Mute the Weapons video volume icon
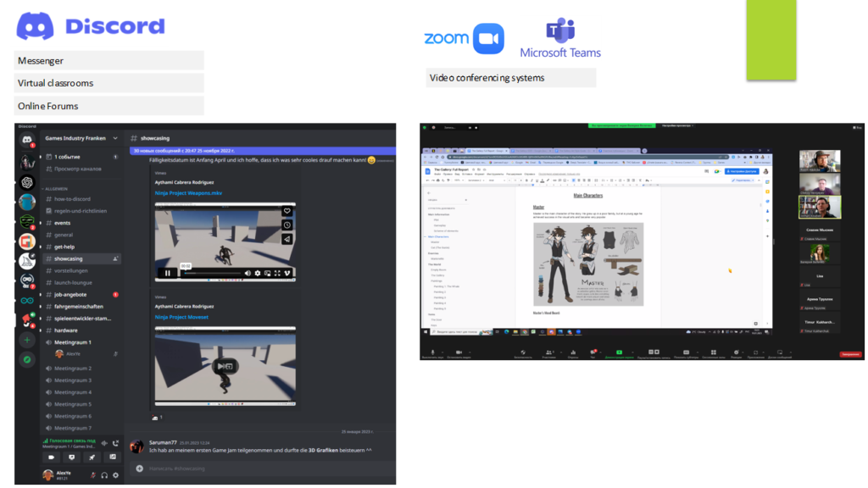 point(248,274)
